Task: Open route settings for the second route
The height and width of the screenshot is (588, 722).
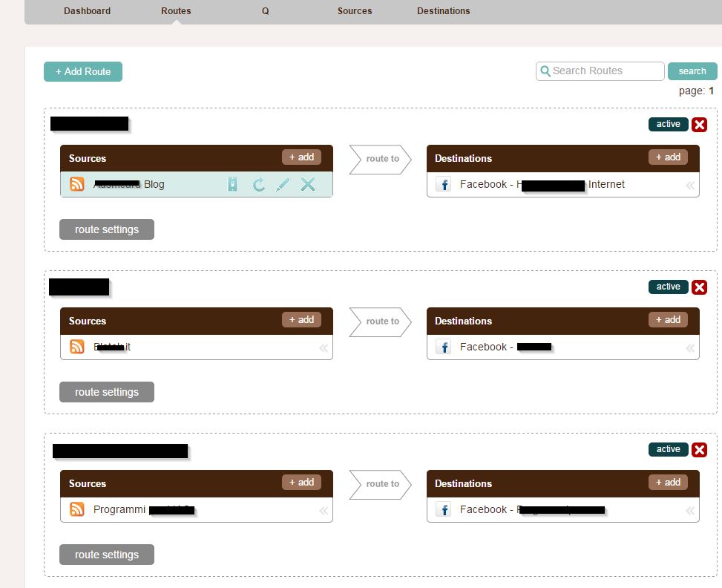Action: click(107, 392)
